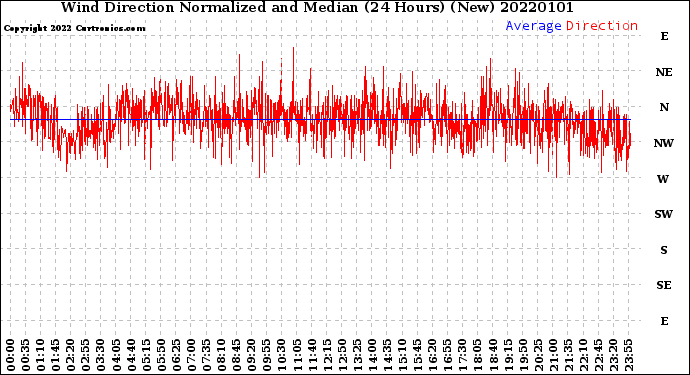Screen dimensions: 690x375
Task: Click the '19:15' time axis label
Action: 508,355
